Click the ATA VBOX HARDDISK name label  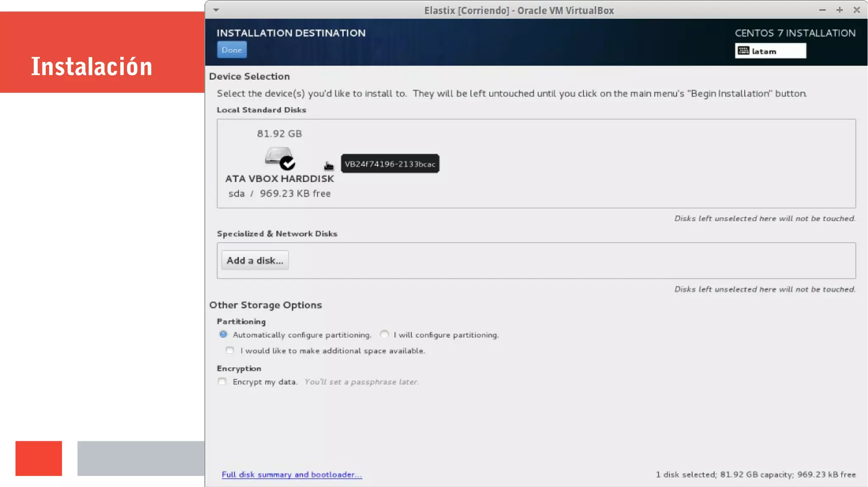point(279,179)
